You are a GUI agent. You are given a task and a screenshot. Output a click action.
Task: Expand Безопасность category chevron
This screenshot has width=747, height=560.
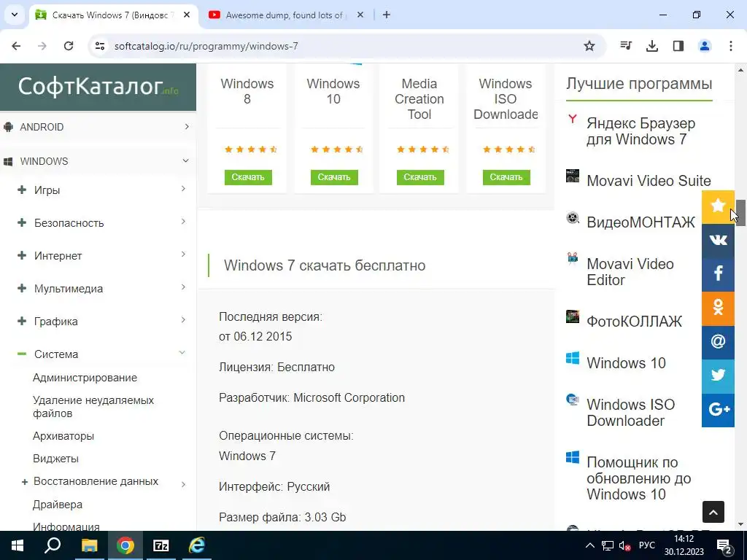[x=183, y=222]
